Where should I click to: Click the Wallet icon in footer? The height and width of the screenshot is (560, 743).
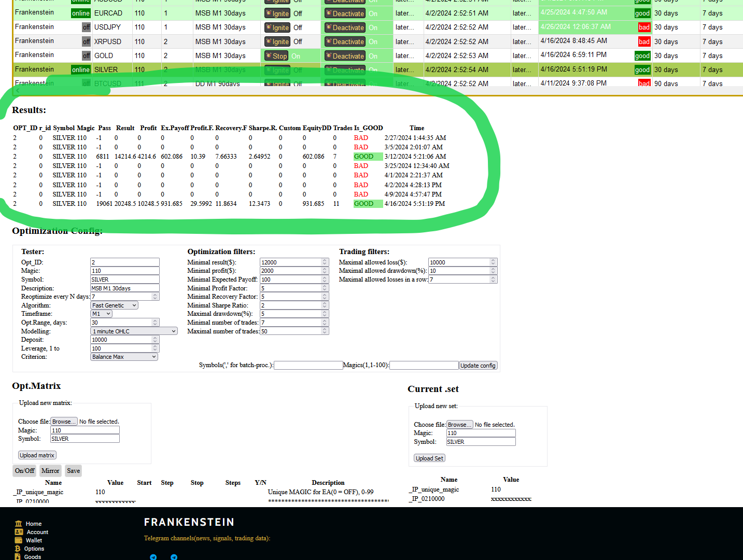(19, 540)
